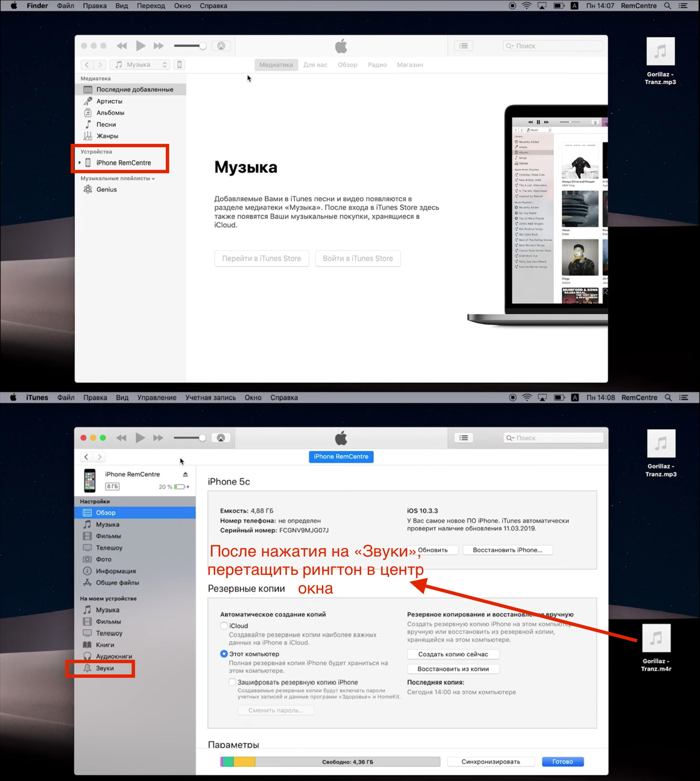The height and width of the screenshot is (781, 700).
Task: Select Фильмы under Настройки
Action: [135, 536]
